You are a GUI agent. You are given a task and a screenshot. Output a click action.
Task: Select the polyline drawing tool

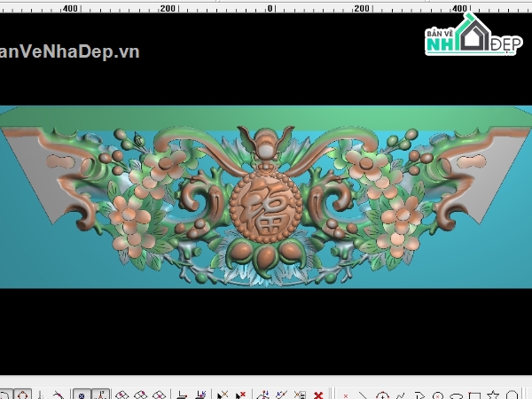click(x=401, y=395)
